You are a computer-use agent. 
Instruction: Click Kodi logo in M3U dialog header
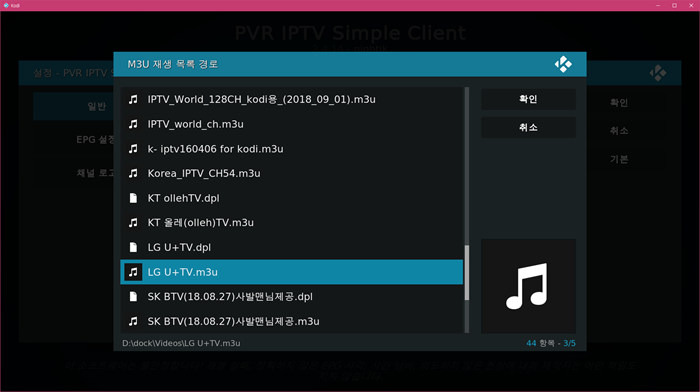click(563, 64)
